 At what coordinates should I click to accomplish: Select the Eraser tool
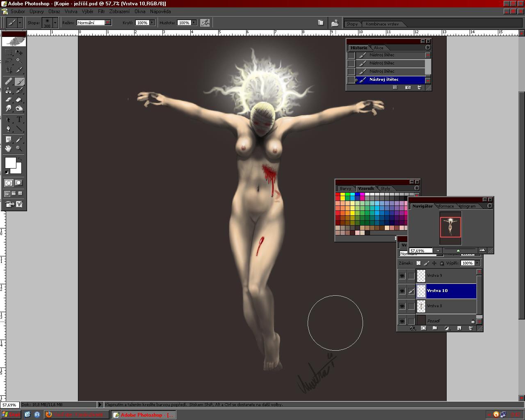tap(9, 100)
